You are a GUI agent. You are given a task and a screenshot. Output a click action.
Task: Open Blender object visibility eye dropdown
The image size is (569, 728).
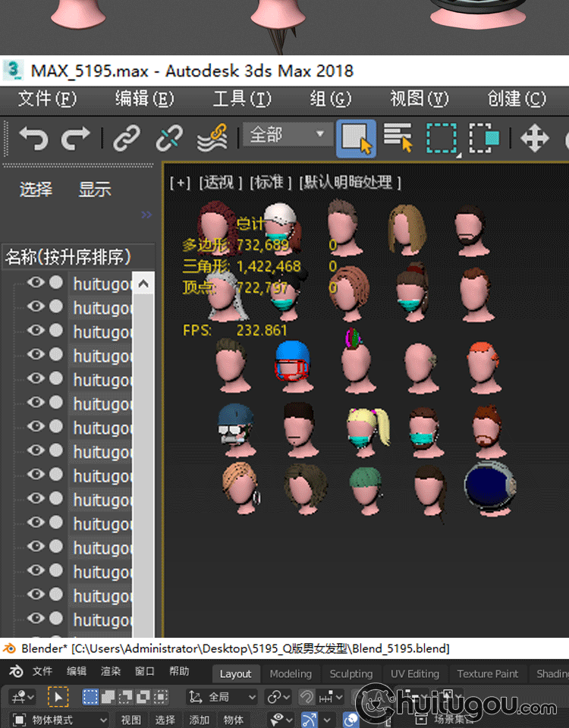pos(281,720)
